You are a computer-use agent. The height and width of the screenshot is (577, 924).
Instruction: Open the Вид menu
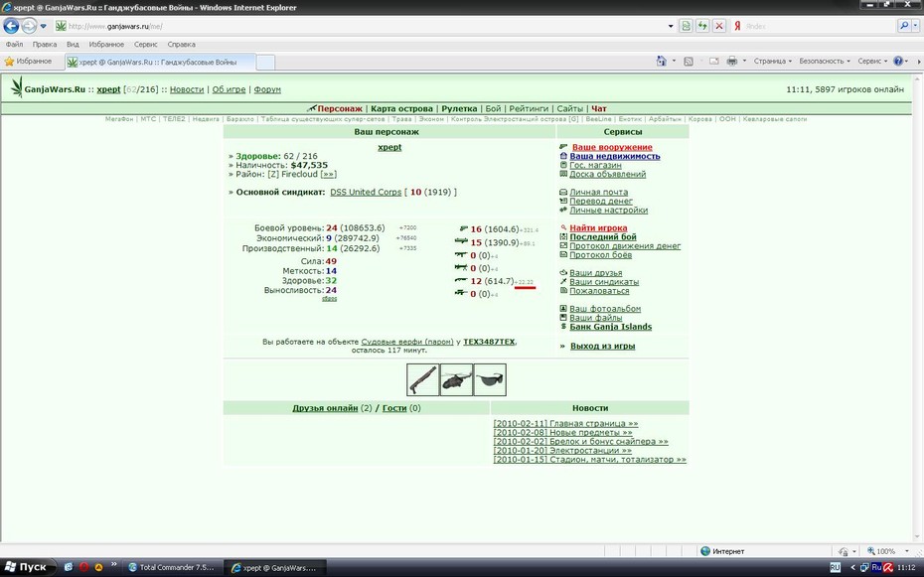tap(73, 44)
